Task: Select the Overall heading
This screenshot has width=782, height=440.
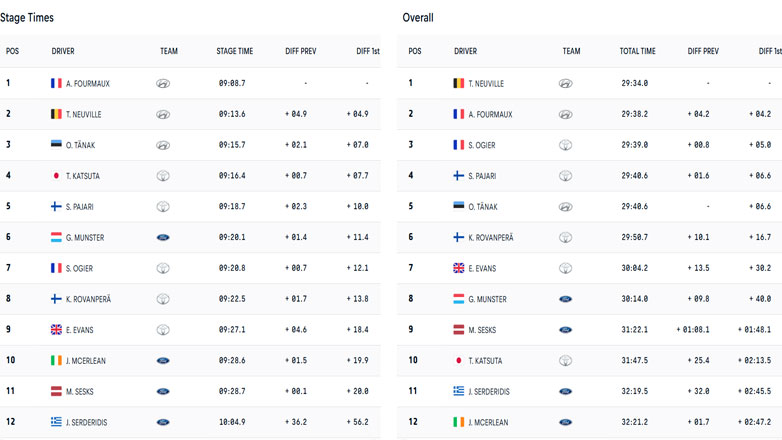Action: click(418, 18)
